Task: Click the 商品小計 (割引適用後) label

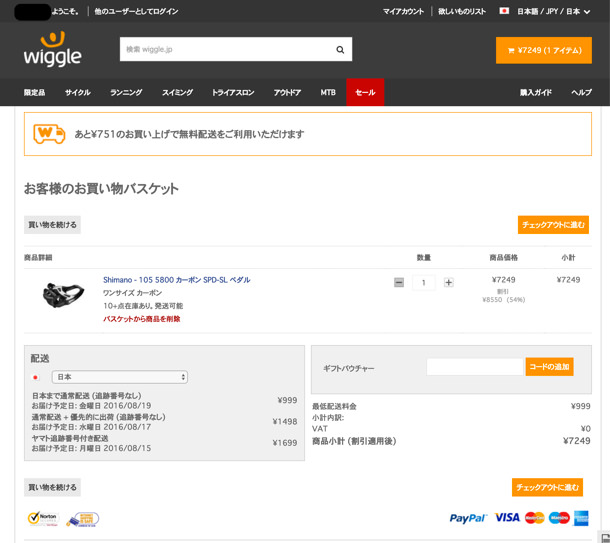Action: (x=354, y=441)
